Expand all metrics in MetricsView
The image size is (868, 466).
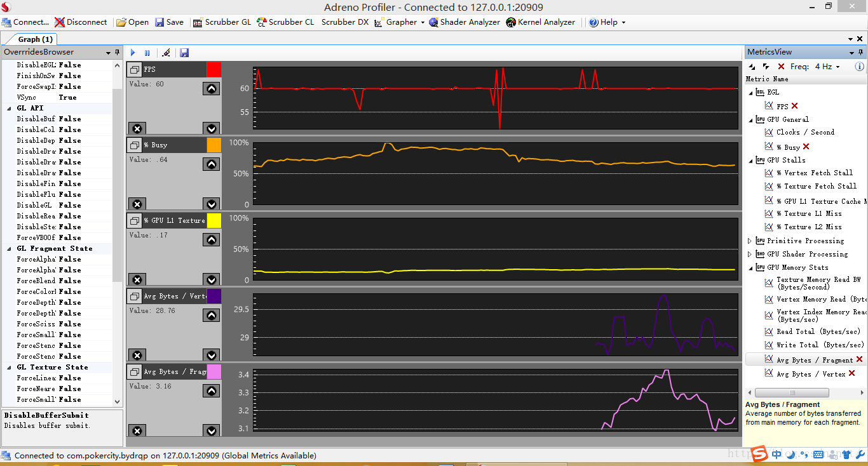[752, 66]
